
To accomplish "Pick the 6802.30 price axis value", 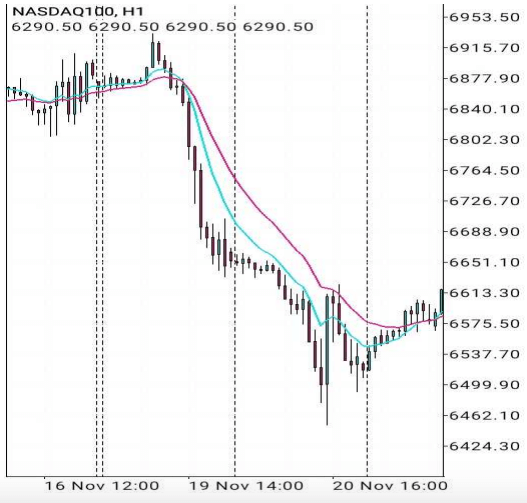I will click(x=484, y=140).
